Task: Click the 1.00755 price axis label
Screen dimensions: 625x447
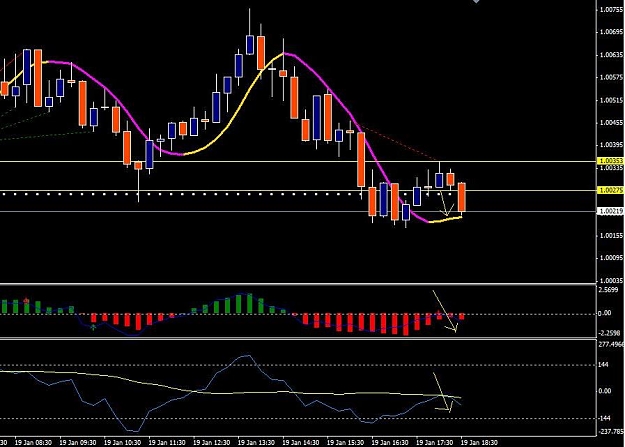Action: tap(612, 10)
